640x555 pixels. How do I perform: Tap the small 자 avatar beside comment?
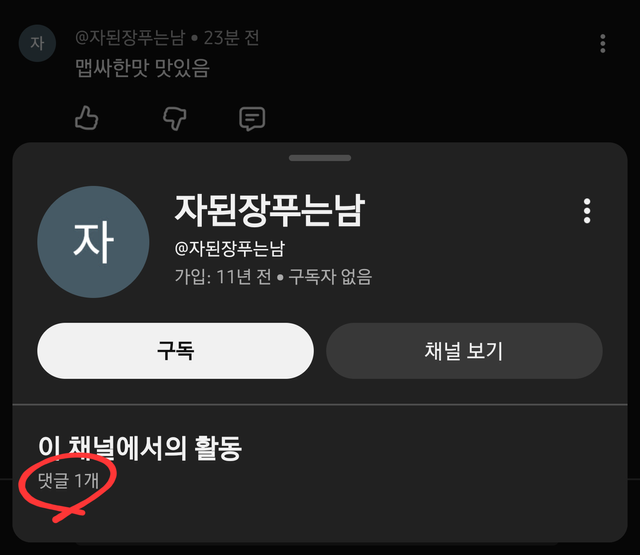pyautogui.click(x=37, y=43)
